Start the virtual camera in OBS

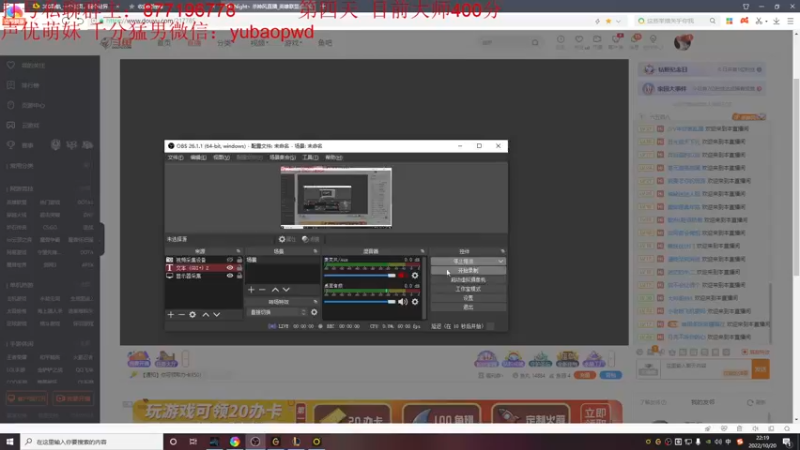click(468, 280)
